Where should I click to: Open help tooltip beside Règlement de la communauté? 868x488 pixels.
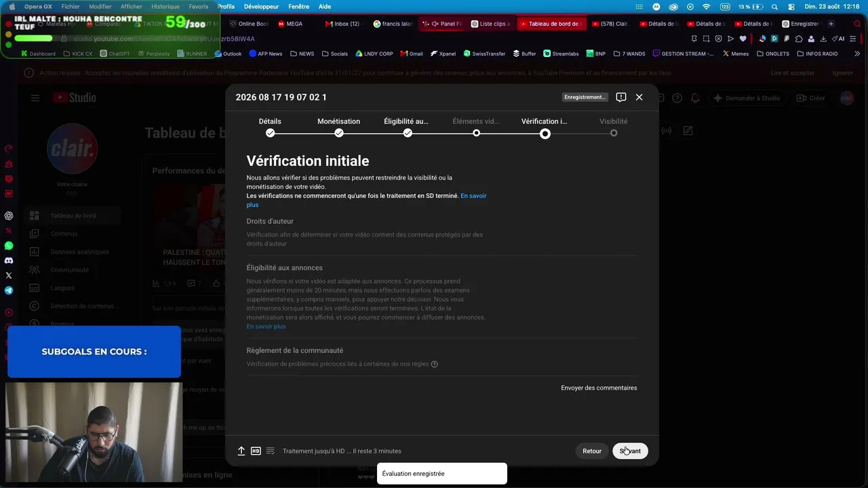(x=434, y=364)
